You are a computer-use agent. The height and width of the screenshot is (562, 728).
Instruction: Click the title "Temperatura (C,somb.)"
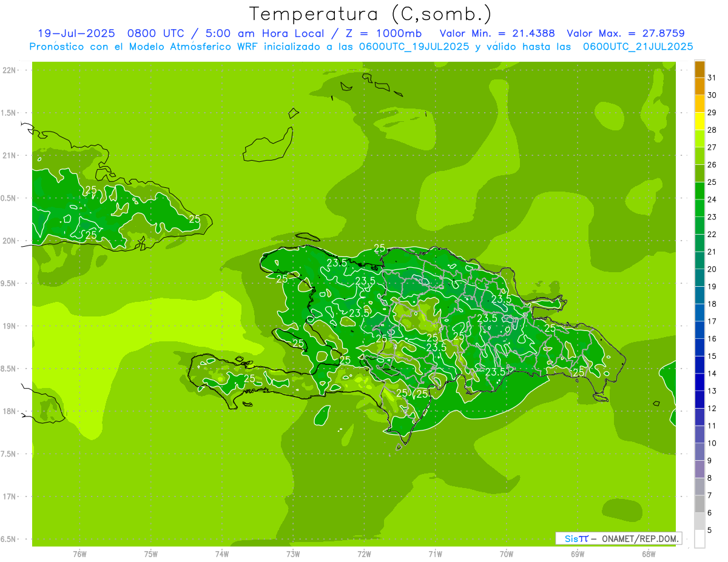coord(371,14)
